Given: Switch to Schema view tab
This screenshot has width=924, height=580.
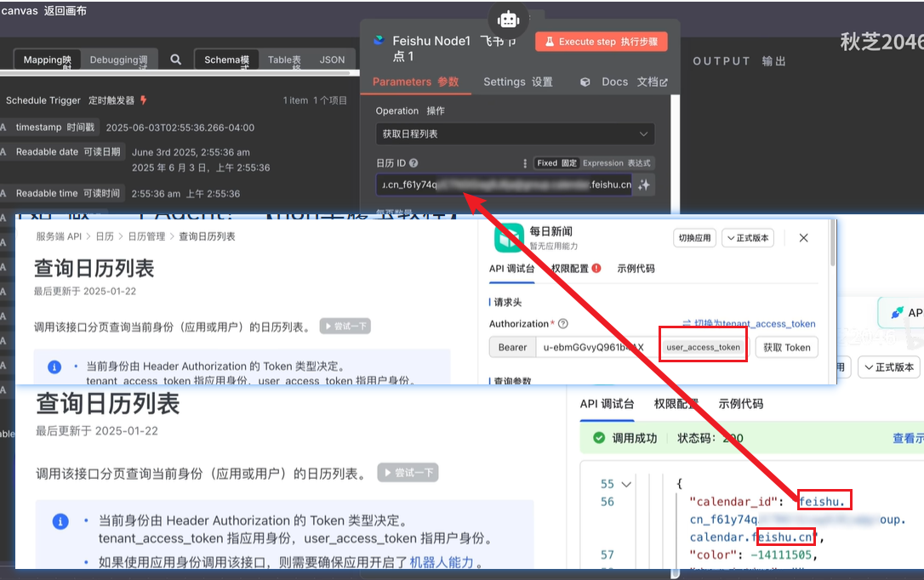Looking at the screenshot, I should 226,60.
